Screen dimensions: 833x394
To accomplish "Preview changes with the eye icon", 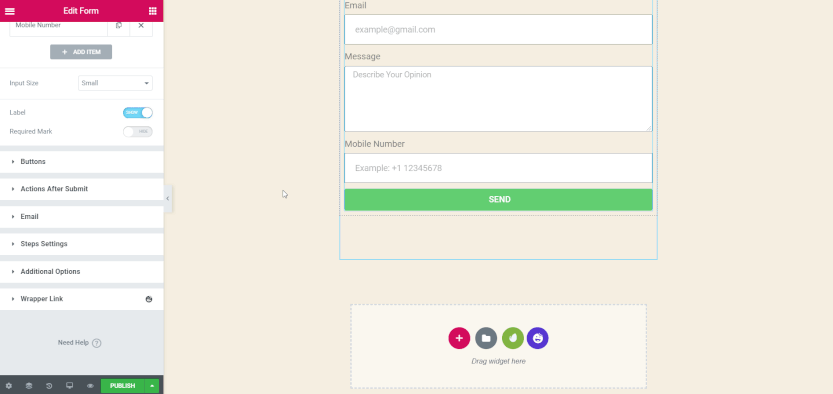I will click(x=90, y=386).
